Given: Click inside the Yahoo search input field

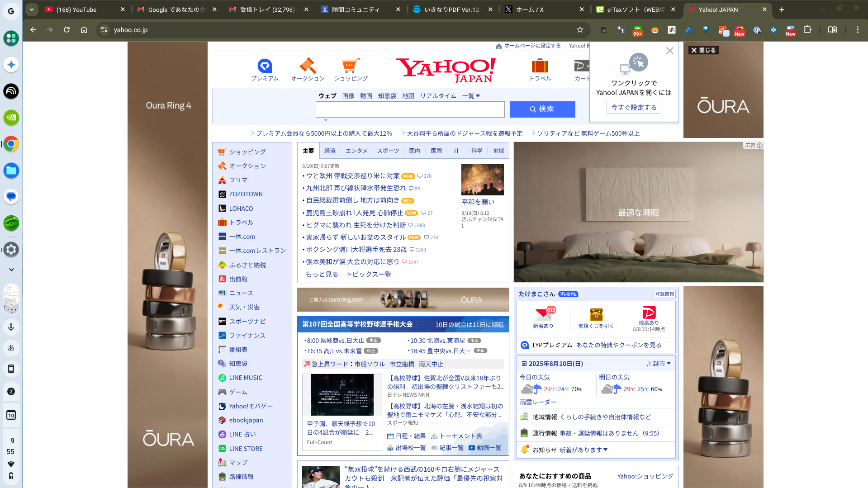Looking at the screenshot, I should tap(410, 109).
